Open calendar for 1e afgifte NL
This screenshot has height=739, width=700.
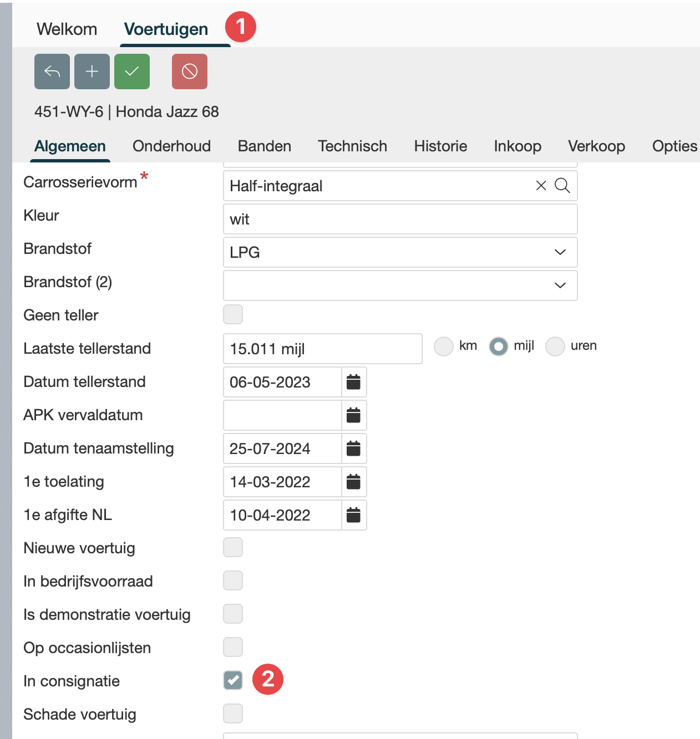[353, 515]
